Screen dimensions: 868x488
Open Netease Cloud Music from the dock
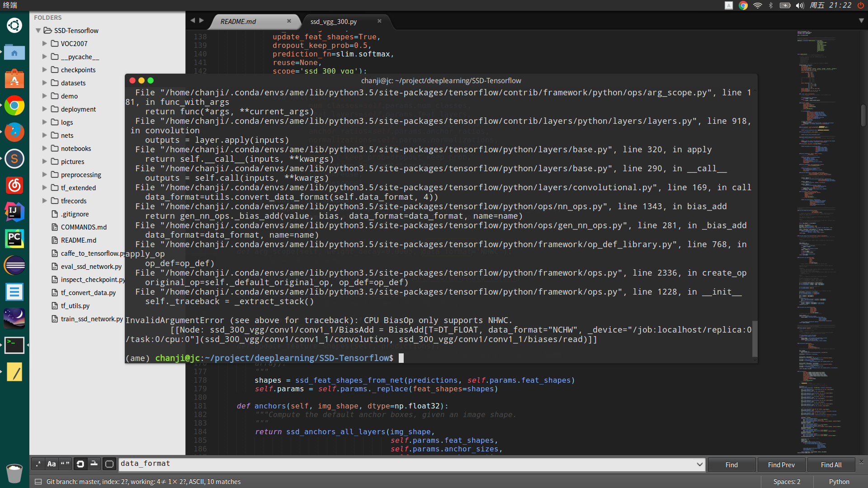tap(14, 185)
